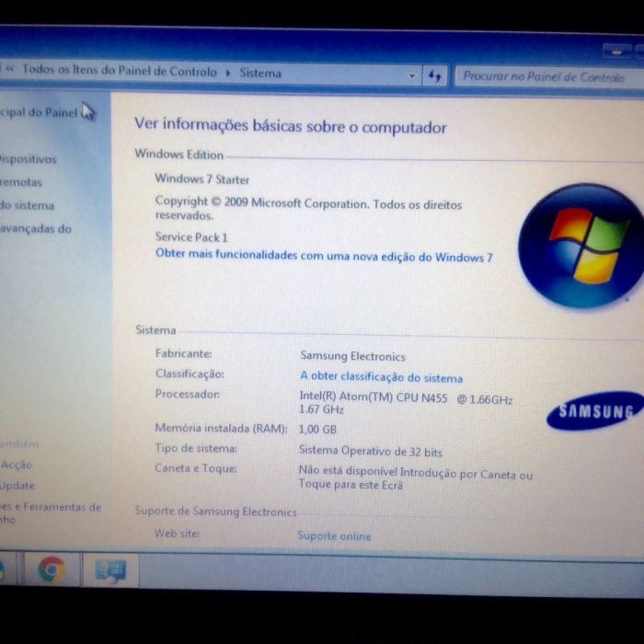Open the 'avançadas do' sidebar link
644x644 pixels.
tap(35, 229)
